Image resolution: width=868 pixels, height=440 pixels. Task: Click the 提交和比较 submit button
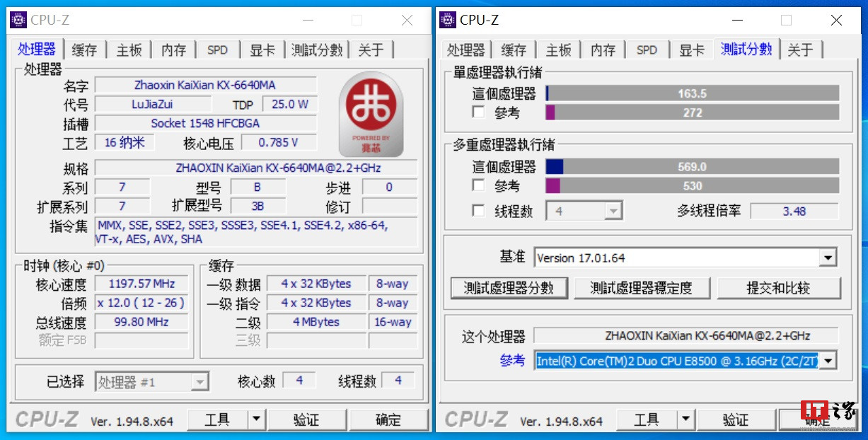[x=779, y=288]
